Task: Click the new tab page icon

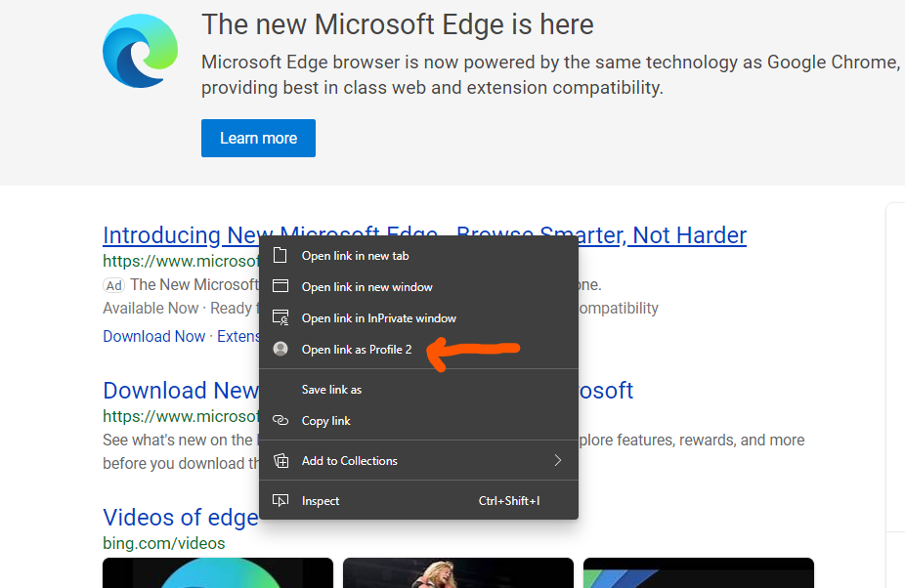Action: [x=280, y=255]
